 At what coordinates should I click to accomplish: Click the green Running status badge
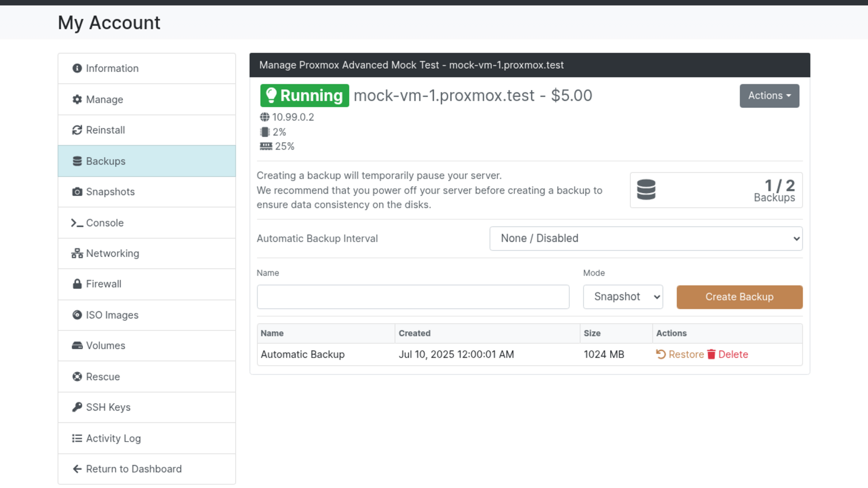pyautogui.click(x=304, y=95)
